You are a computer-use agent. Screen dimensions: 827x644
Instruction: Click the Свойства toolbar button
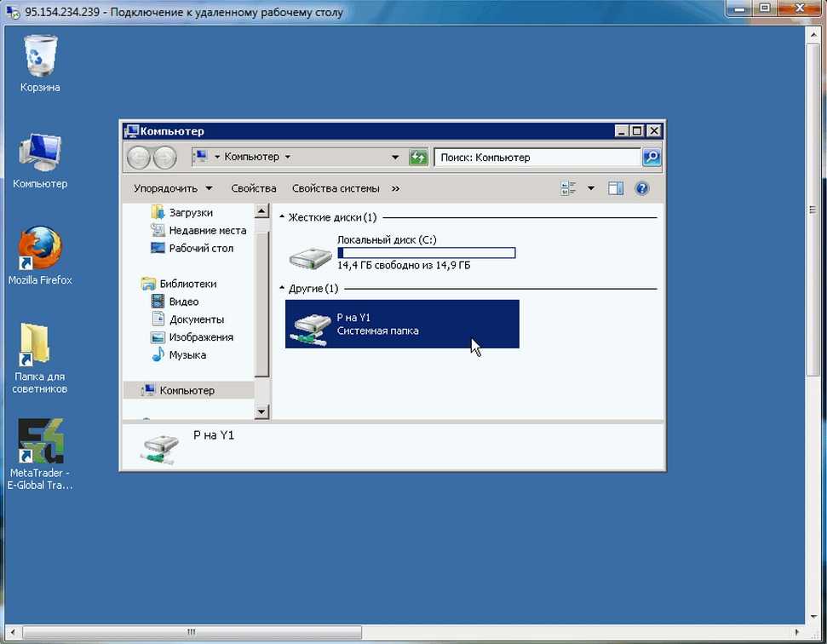point(254,188)
